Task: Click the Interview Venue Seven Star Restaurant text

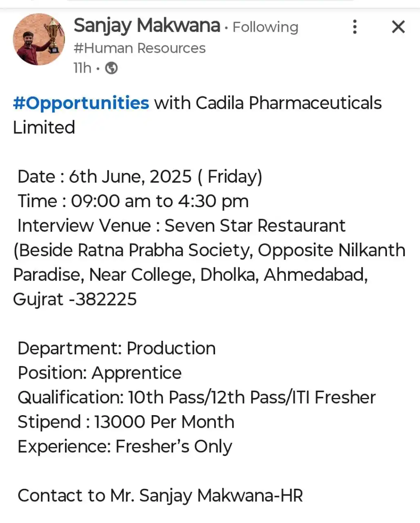Action: [182, 226]
